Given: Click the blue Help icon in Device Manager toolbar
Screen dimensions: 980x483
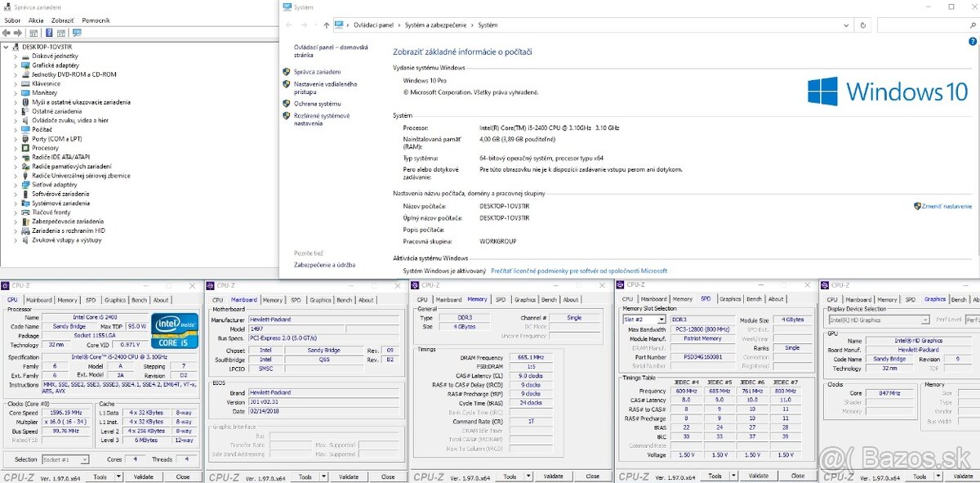Looking at the screenshot, I should [49, 33].
